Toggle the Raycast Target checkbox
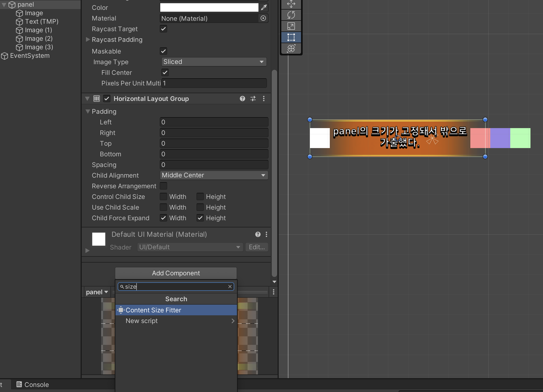 (163, 29)
